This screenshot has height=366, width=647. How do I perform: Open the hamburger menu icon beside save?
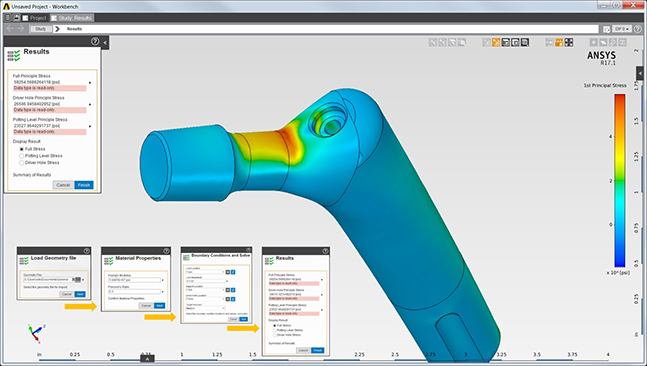click(x=8, y=18)
